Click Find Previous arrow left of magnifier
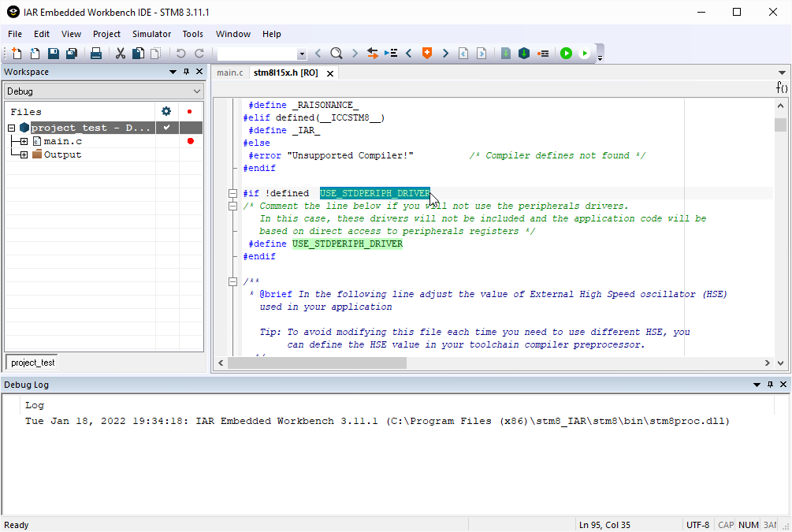 click(318, 53)
